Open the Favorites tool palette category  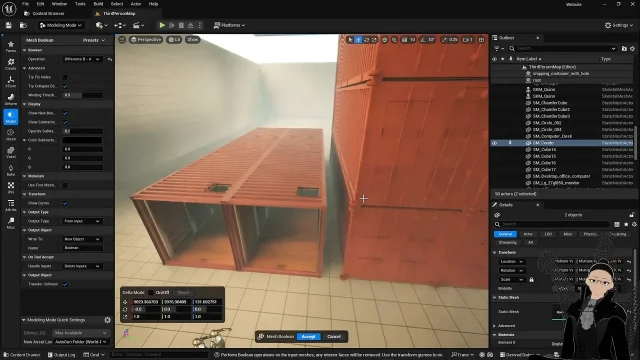(11, 47)
